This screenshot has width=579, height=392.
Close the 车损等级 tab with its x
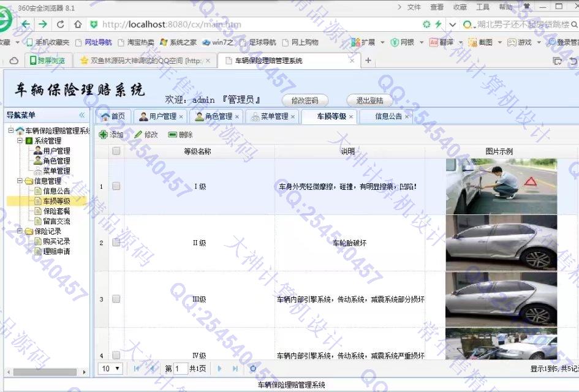pos(351,116)
